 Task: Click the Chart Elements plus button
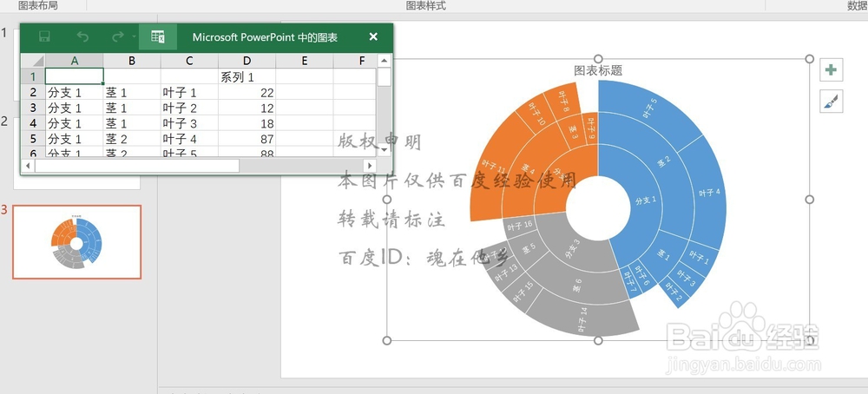[831, 69]
